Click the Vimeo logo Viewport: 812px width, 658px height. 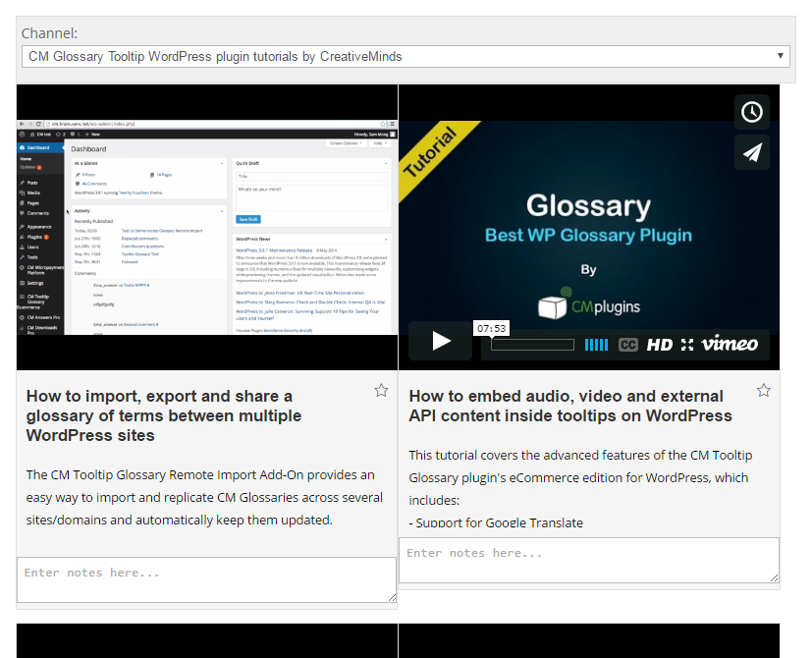click(730, 344)
